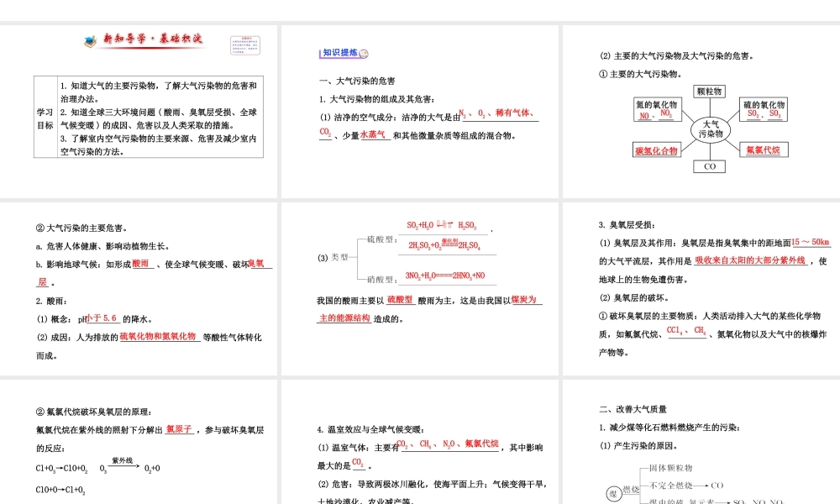Select text '(2) 臭氧层的破坏。'

pyautogui.click(x=635, y=298)
